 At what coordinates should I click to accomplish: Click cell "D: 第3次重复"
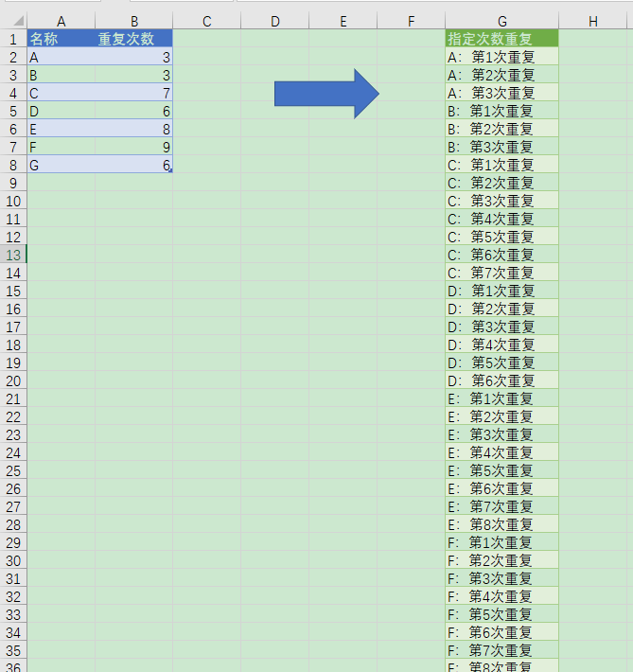502,327
